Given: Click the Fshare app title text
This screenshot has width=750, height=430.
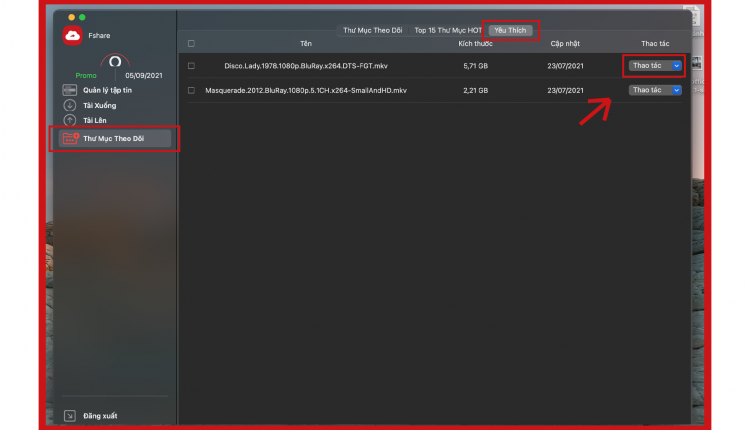Looking at the screenshot, I should 99,35.
